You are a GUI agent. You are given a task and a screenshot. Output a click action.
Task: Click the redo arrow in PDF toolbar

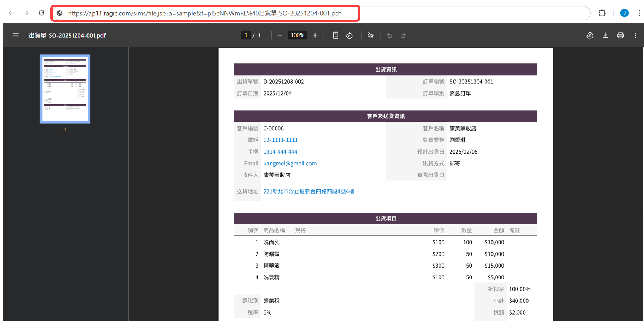point(403,35)
